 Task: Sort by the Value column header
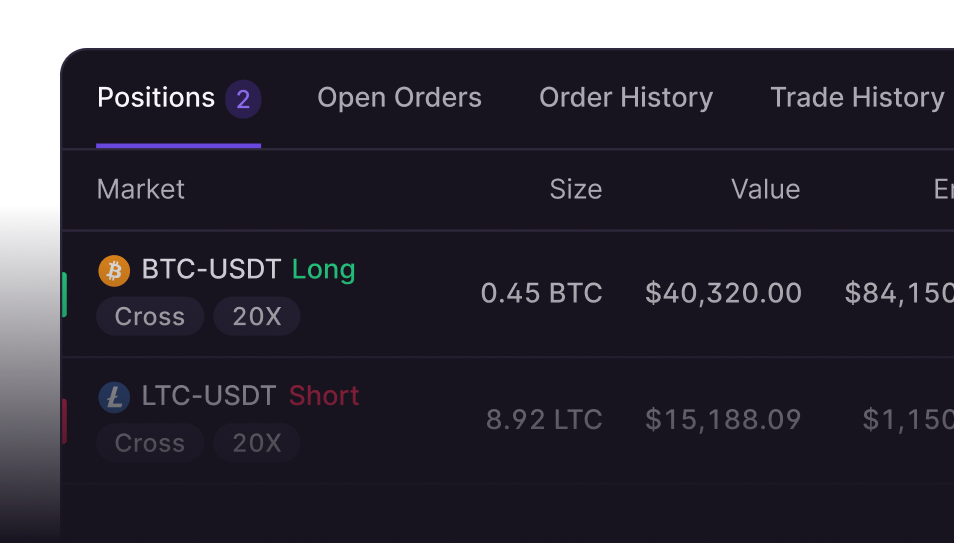(x=766, y=190)
